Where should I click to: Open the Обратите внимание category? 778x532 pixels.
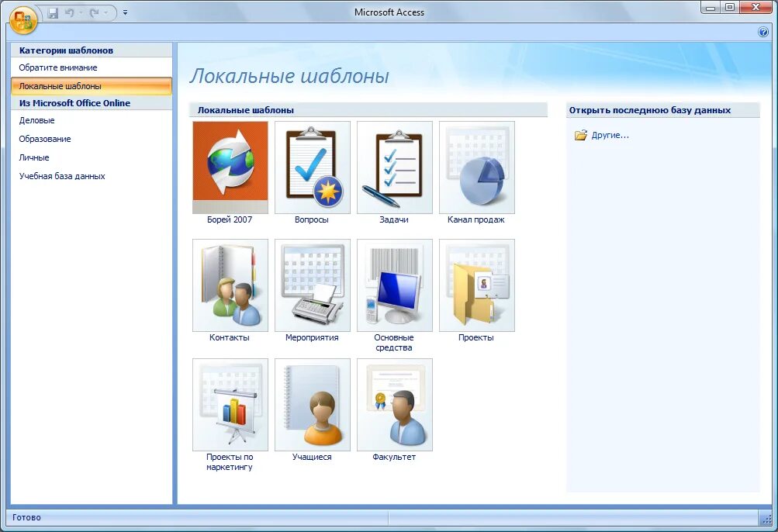pyautogui.click(x=92, y=67)
